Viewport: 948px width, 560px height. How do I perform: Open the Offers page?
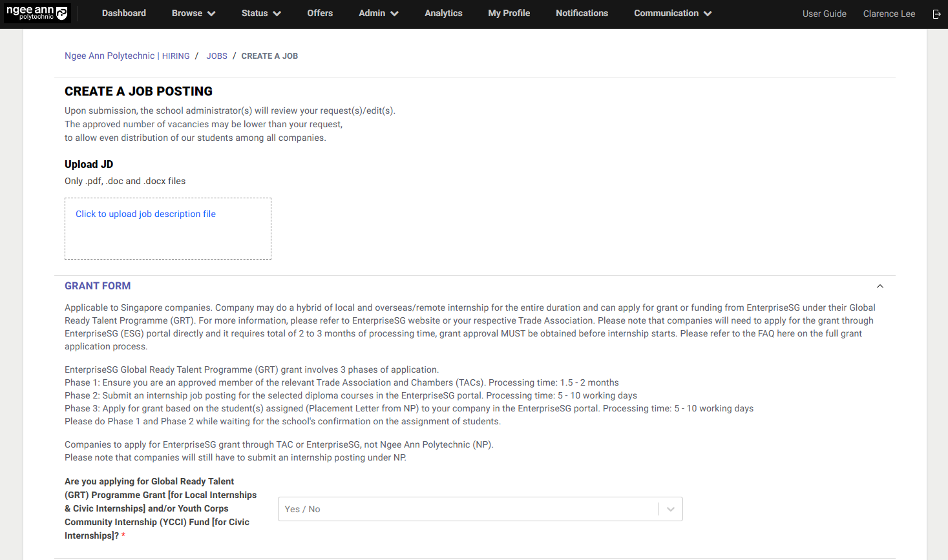(320, 13)
